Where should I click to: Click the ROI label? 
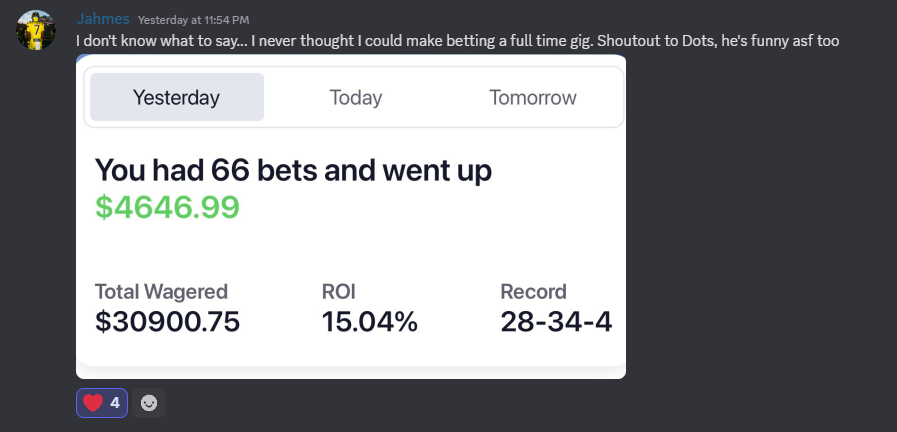tap(339, 292)
